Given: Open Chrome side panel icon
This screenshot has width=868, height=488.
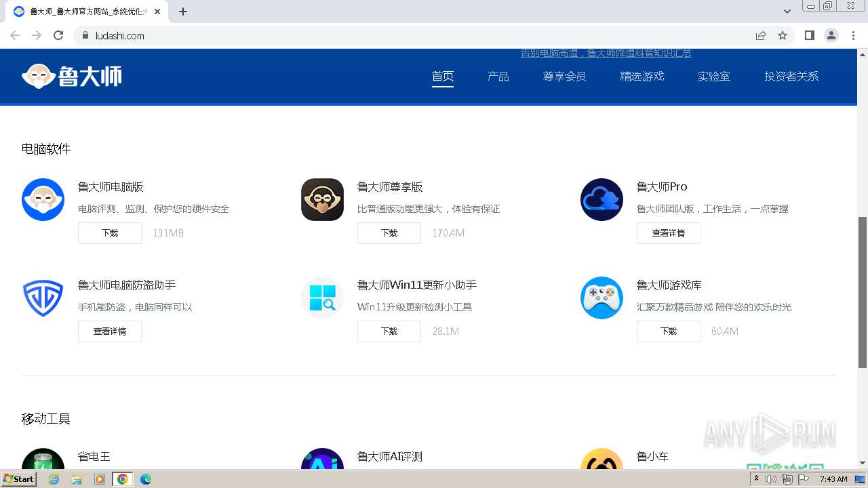Looking at the screenshot, I should 809,35.
